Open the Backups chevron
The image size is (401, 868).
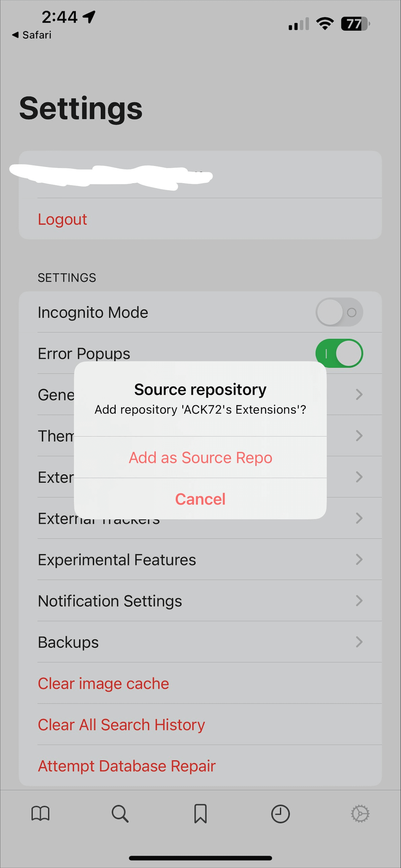click(x=359, y=642)
